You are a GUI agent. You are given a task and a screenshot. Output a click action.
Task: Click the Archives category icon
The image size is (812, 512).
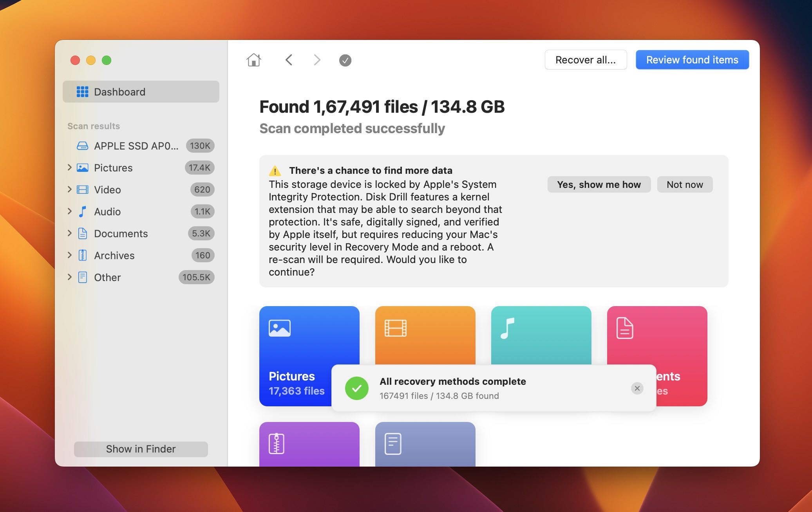click(82, 255)
